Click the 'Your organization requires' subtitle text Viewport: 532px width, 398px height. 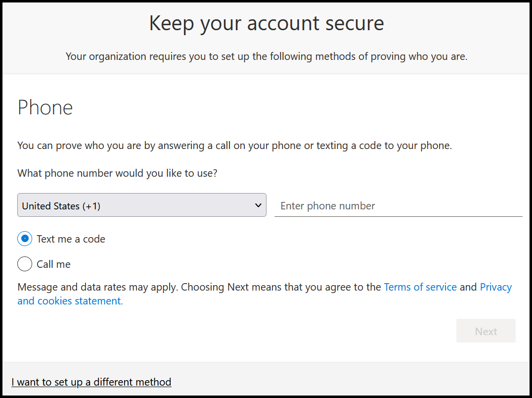point(266,56)
